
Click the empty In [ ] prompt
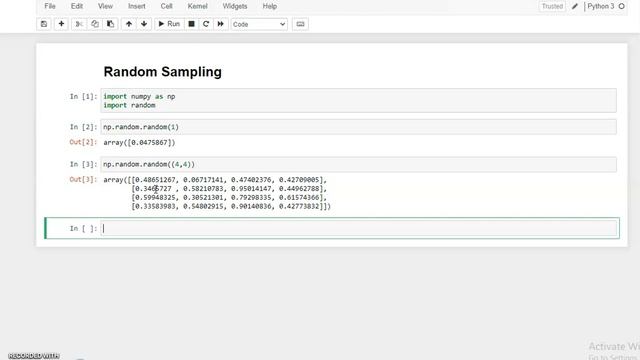[x=83, y=228]
